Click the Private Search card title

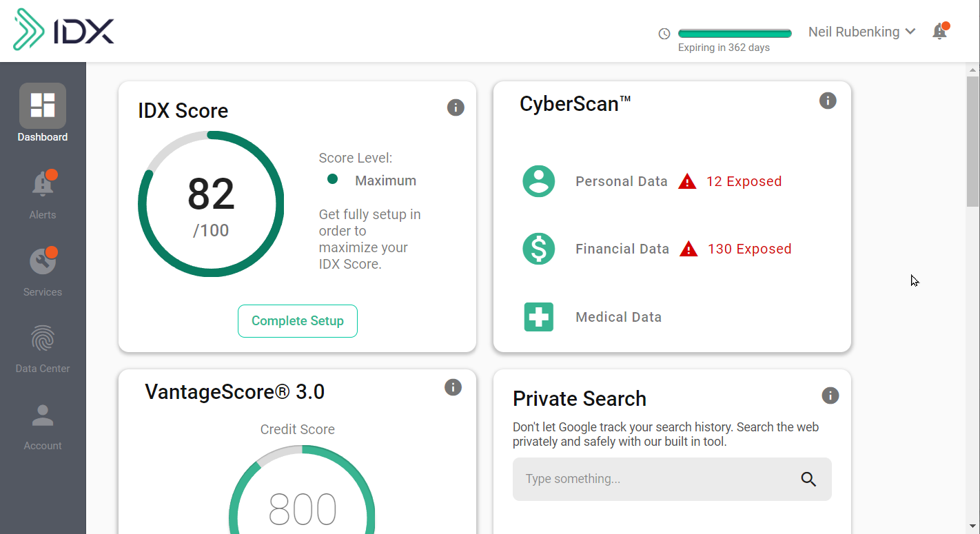point(580,399)
